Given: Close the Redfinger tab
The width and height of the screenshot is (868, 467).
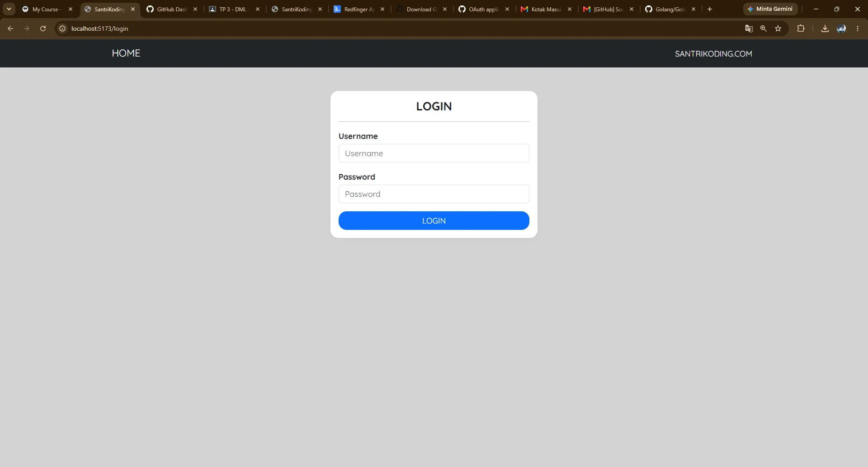Looking at the screenshot, I should [x=382, y=9].
